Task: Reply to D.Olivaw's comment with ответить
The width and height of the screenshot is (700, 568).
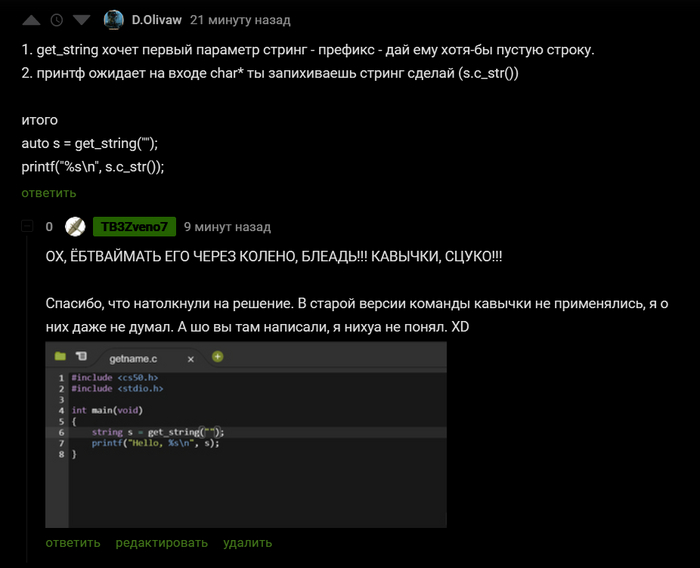Action: [49, 193]
